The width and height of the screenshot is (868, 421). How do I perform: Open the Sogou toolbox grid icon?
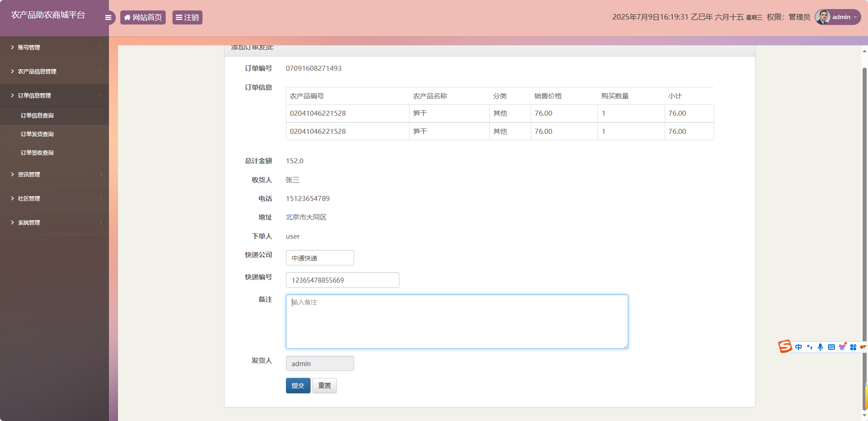point(854,347)
